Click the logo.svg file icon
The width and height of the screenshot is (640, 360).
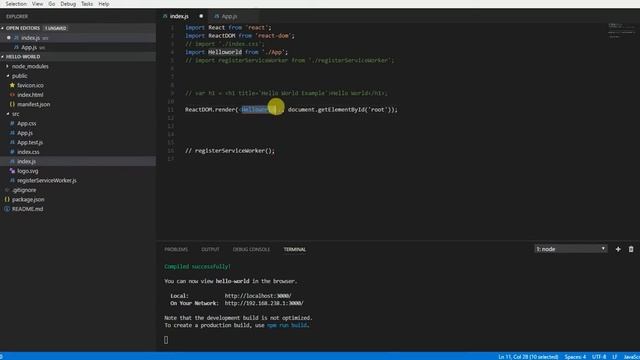point(12,171)
